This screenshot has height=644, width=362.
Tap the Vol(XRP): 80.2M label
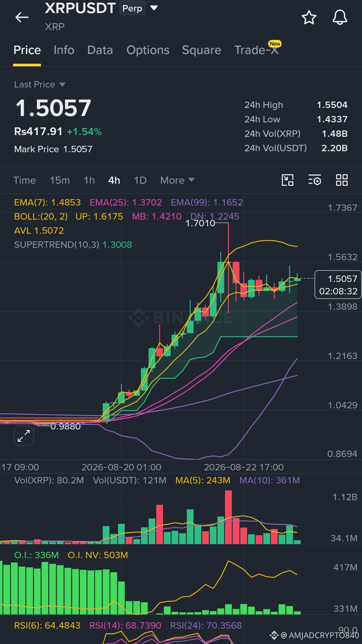[x=49, y=480]
